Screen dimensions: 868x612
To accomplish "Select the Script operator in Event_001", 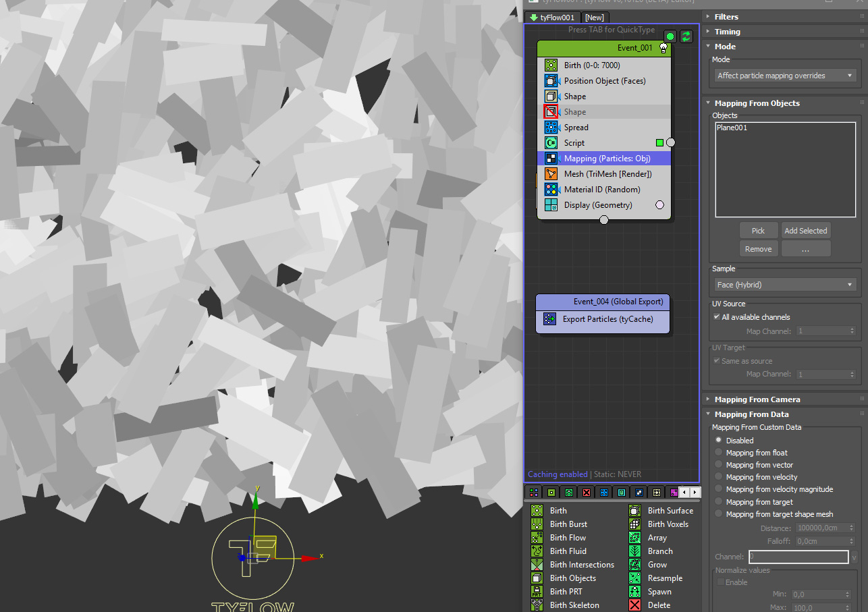I will [604, 143].
